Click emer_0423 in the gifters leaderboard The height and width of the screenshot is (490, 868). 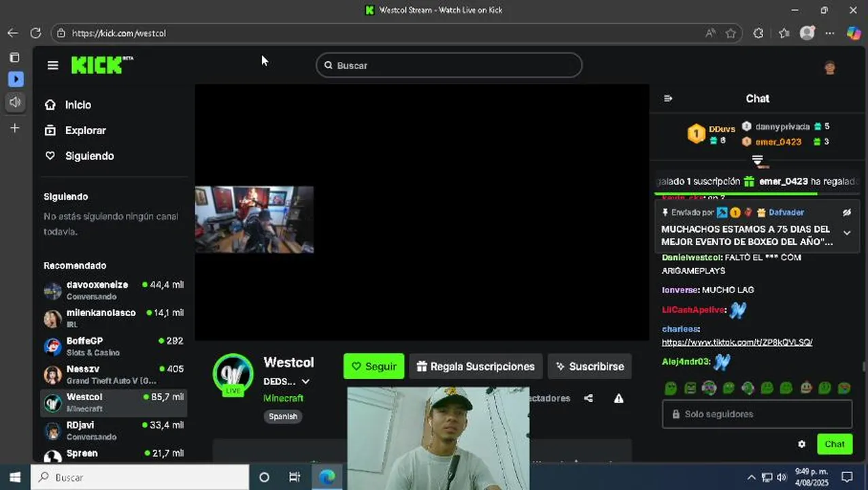click(x=778, y=142)
